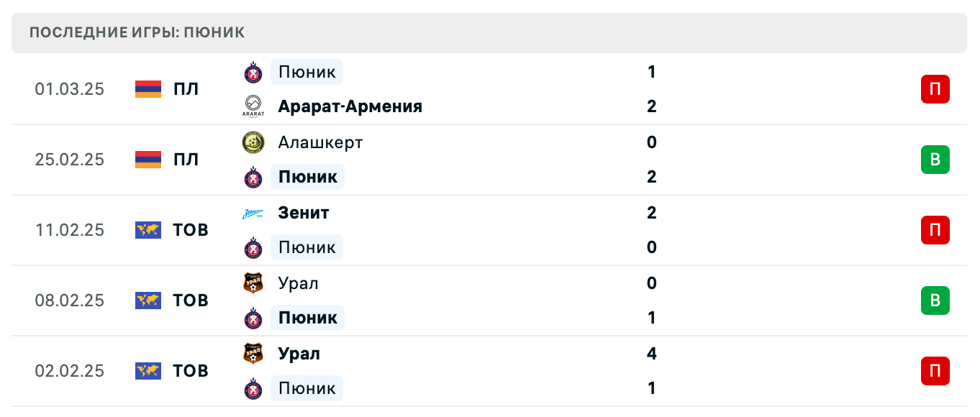980x417 pixels.
Task: Click the green В badge in the 08.02.25 row
Action: 935,301
